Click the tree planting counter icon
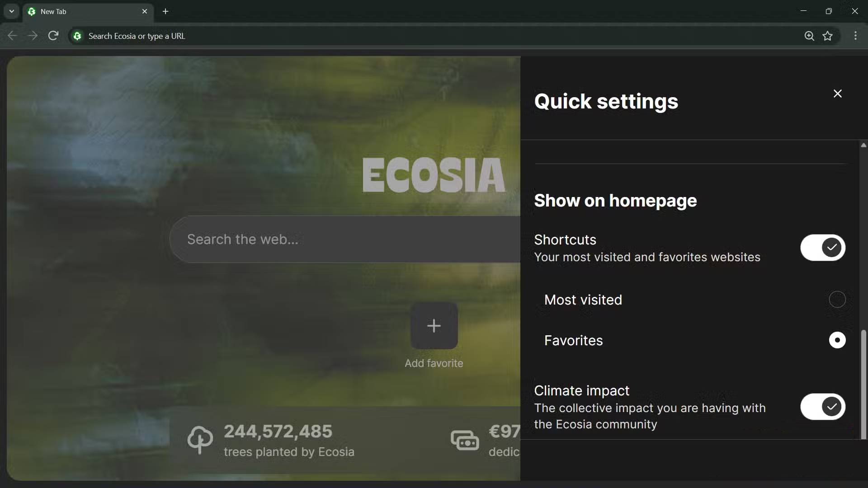 coord(200,440)
